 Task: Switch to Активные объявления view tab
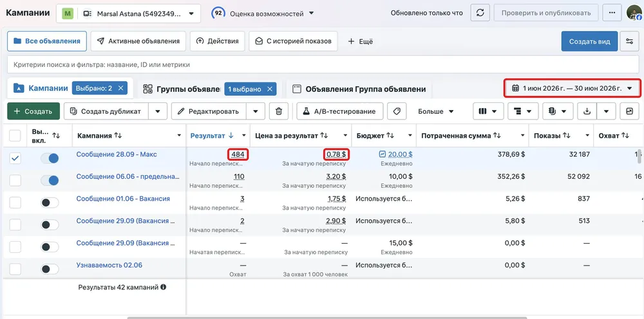(x=138, y=41)
